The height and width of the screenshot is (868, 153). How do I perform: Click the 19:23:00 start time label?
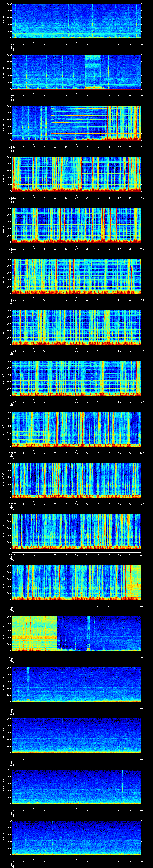click(12, 504)
